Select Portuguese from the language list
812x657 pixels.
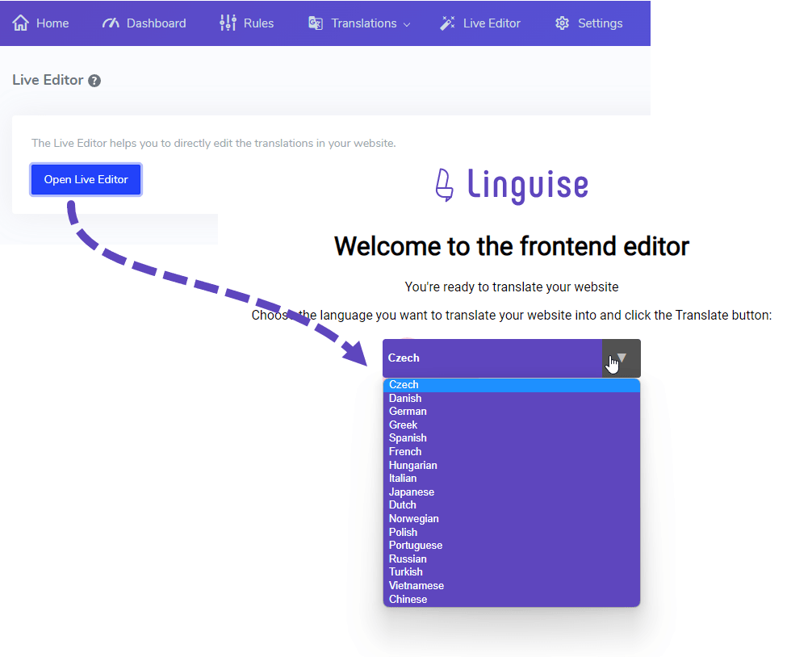point(512,546)
